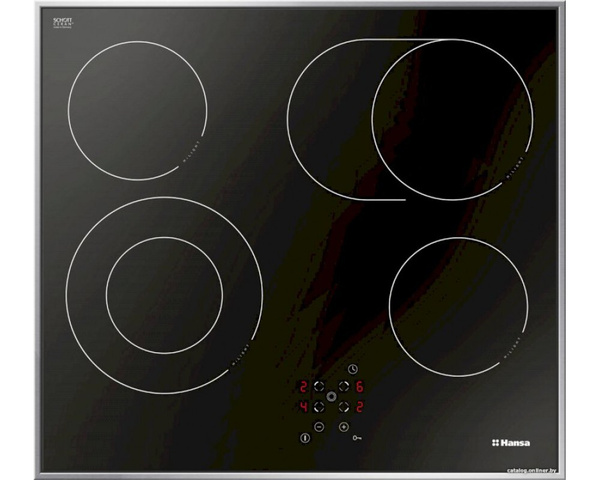Image resolution: width=600 pixels, height=480 pixels.
Task: Click the upper-left red '2' display
Action: click(x=303, y=387)
